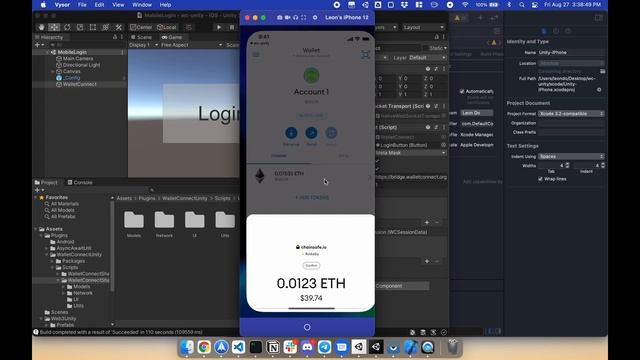Tap the QR scan icon in wallet
640x360 pixels.
tap(365, 55)
